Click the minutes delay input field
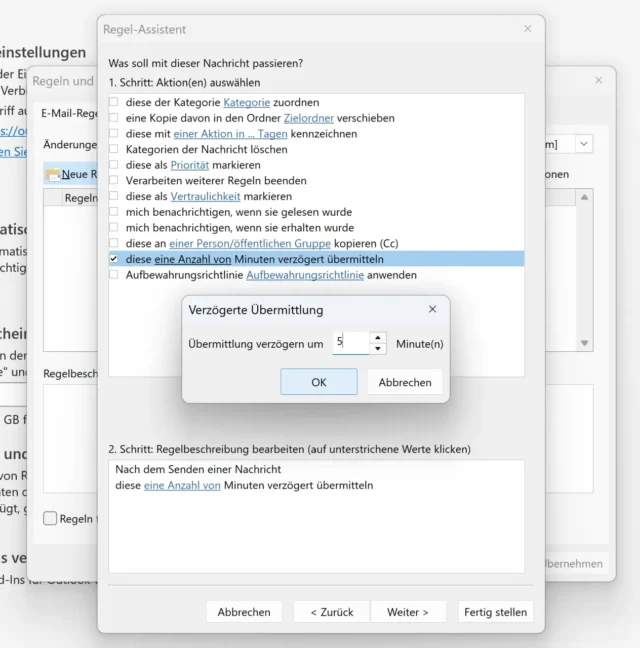Image resolution: width=640 pixels, height=648 pixels. [350, 343]
